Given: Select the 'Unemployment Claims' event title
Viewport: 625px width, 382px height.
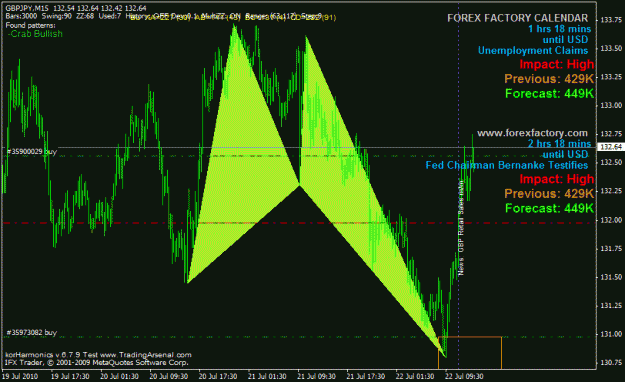Looking at the screenshot, I should click(x=533, y=51).
